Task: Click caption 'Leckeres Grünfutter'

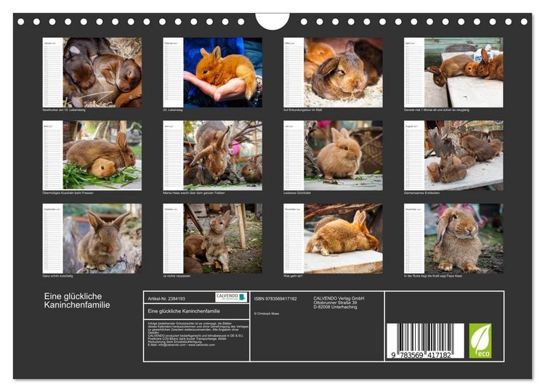Action: 297,192
